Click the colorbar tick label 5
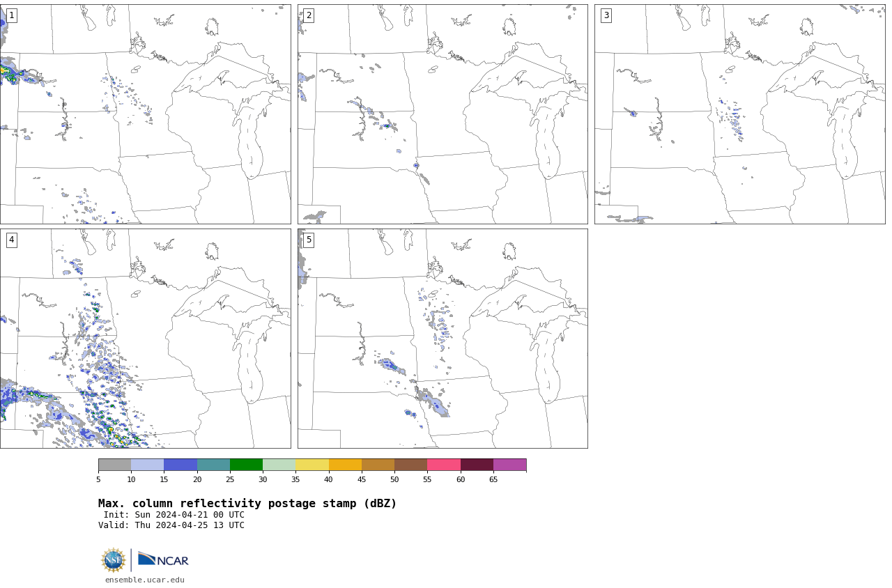Image resolution: width=892 pixels, height=588 pixels. (x=98, y=479)
